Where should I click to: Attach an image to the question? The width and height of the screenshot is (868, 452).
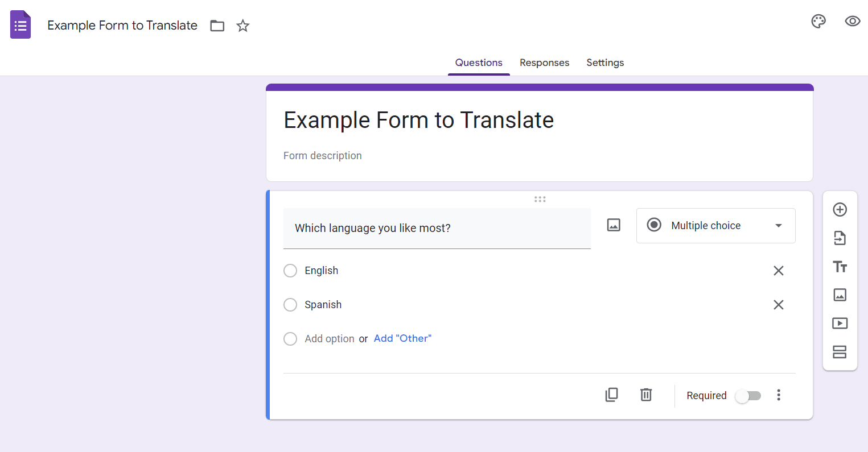(613, 224)
